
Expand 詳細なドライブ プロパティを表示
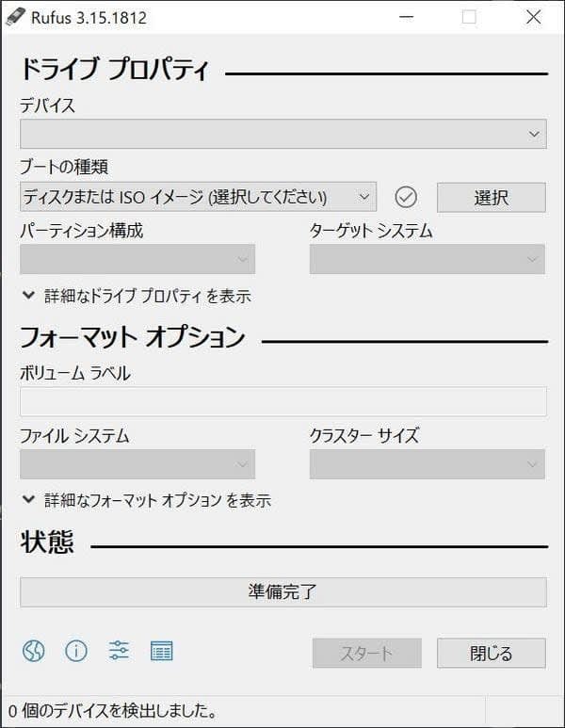137,296
